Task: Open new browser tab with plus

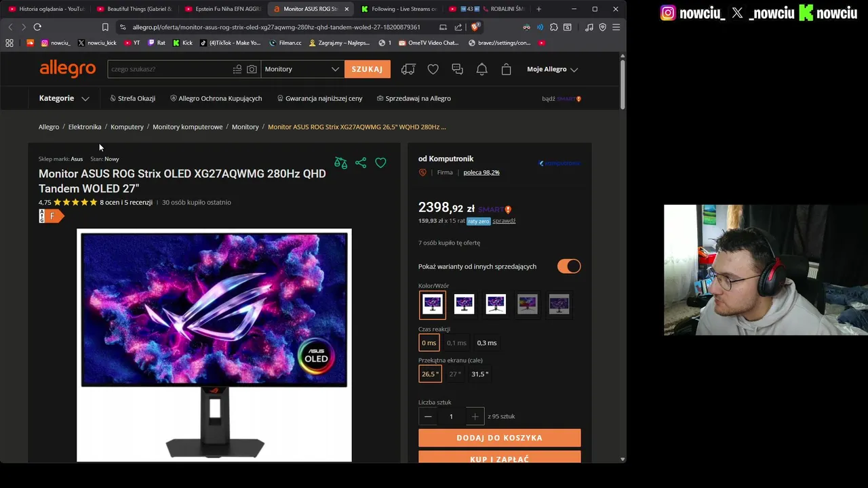Action: (x=539, y=9)
